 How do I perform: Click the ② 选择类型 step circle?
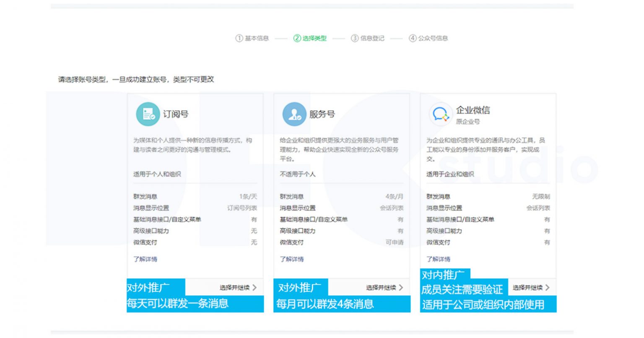(297, 38)
